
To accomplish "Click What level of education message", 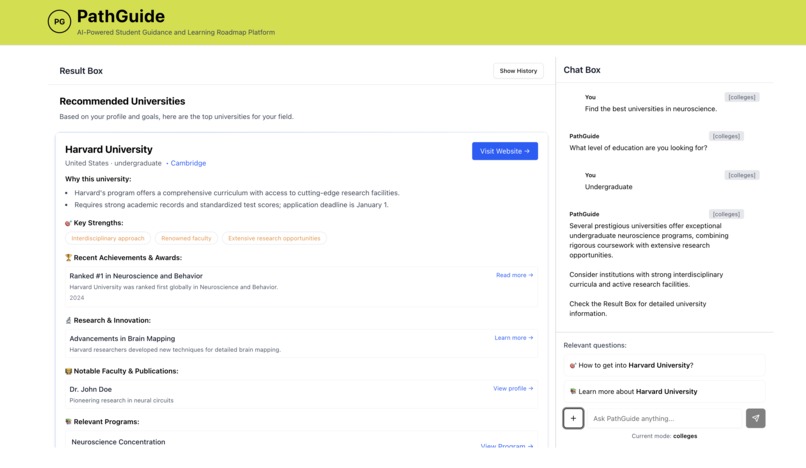I will 638,148.
